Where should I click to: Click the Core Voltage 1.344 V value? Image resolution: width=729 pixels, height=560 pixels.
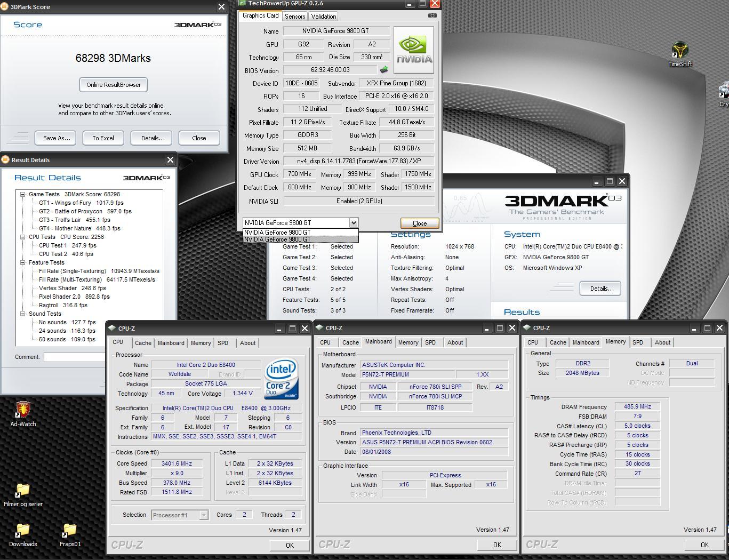[x=243, y=393]
